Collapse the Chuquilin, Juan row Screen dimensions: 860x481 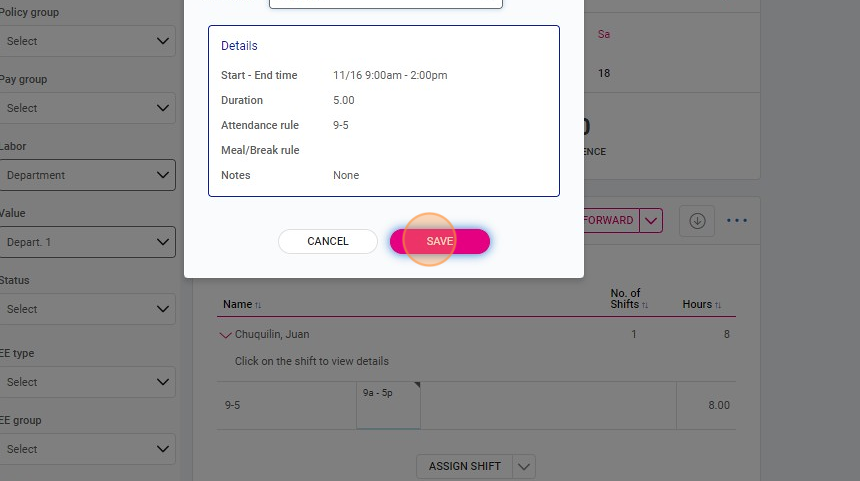[225, 335]
